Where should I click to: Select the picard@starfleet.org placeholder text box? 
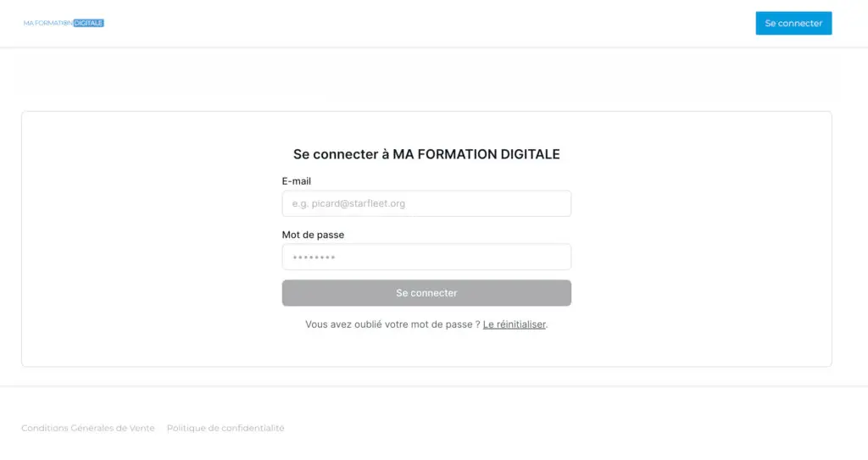click(426, 203)
